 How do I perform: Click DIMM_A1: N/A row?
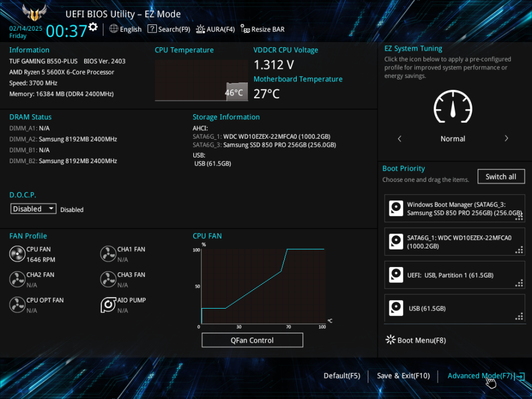tap(30, 128)
